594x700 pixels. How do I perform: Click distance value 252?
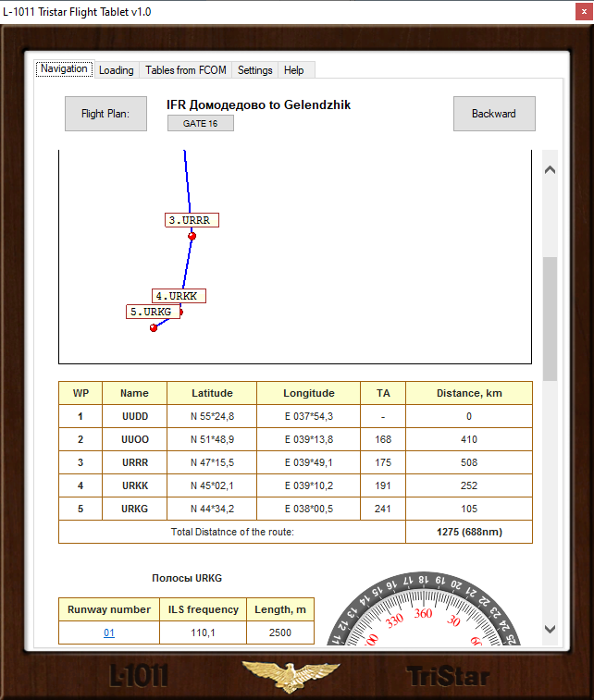(x=469, y=485)
